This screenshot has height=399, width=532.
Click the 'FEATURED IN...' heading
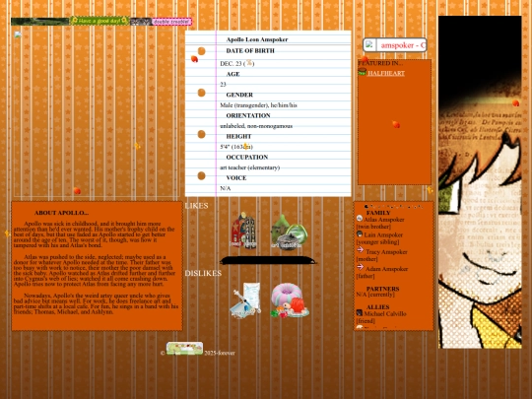(x=380, y=63)
